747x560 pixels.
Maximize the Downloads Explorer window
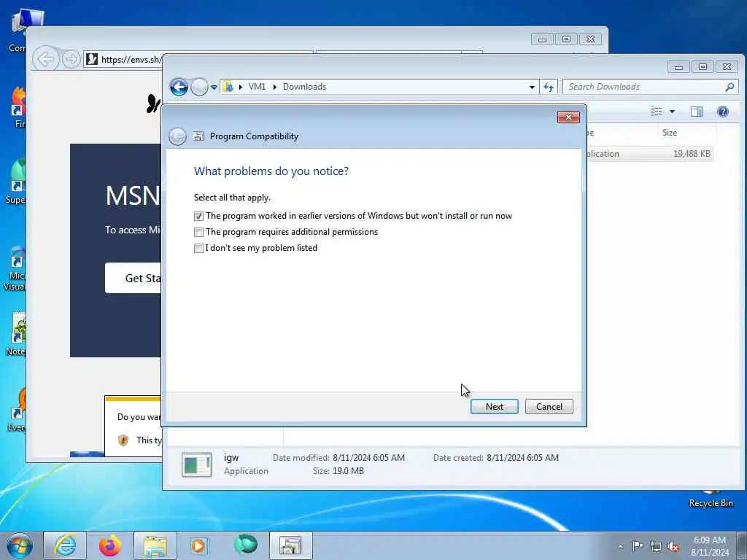pos(703,67)
